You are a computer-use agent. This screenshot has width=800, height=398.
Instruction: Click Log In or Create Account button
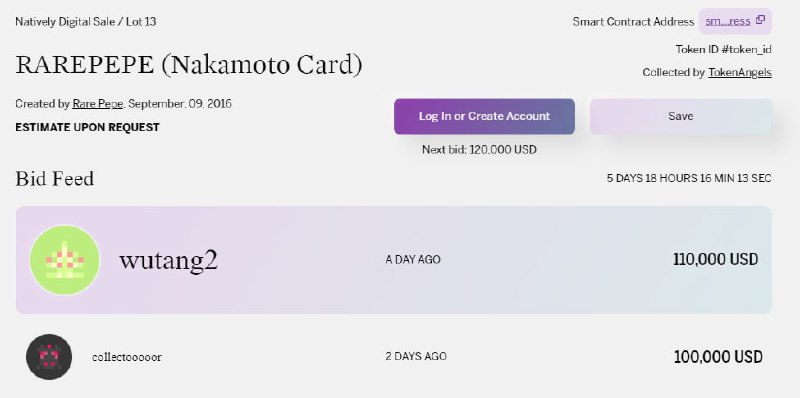pyautogui.click(x=484, y=116)
